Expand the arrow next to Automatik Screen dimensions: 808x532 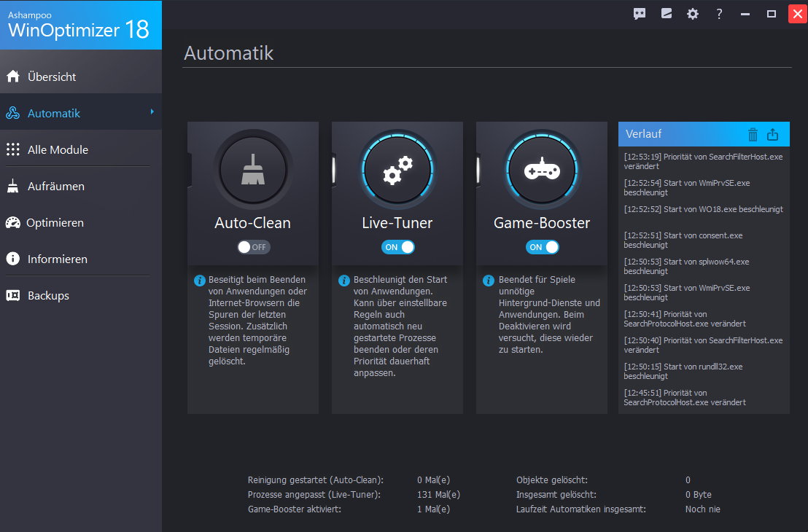click(x=152, y=112)
